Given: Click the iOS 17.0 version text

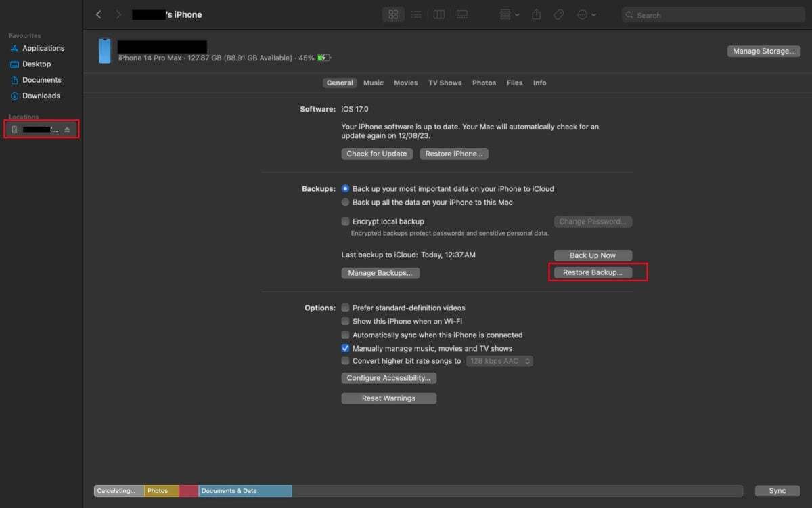Looking at the screenshot, I should click(x=355, y=109).
